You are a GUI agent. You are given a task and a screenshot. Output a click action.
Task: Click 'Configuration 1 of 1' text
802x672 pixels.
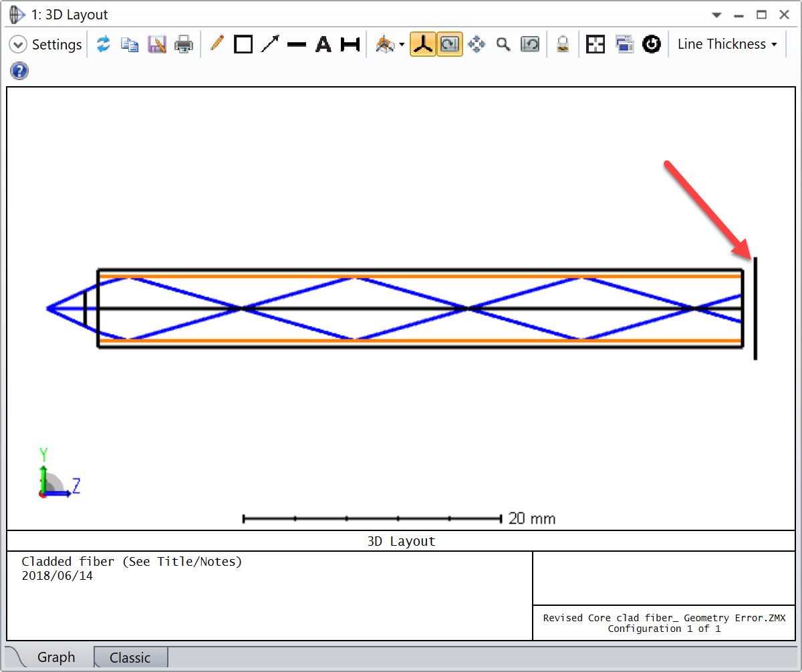pos(664,629)
